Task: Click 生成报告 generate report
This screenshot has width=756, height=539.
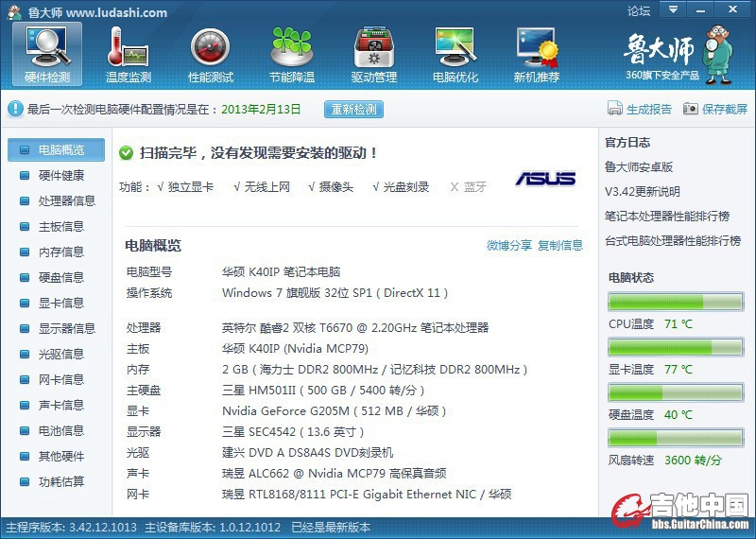Action: pos(640,109)
